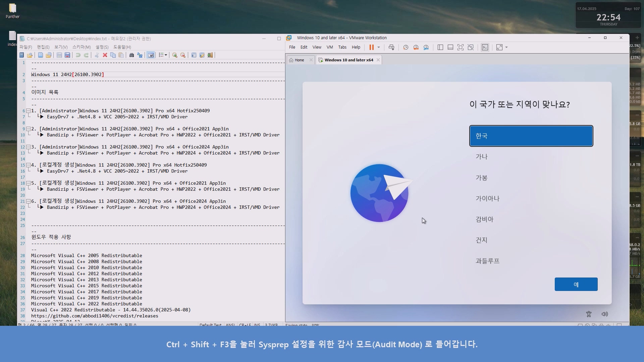Toggle the VMware console view button
This screenshot has height=362, width=644.
click(x=485, y=47)
